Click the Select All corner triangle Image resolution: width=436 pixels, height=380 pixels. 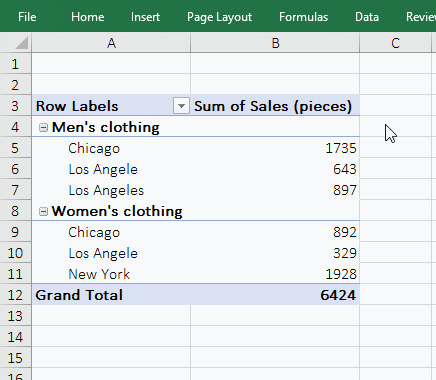(21, 43)
